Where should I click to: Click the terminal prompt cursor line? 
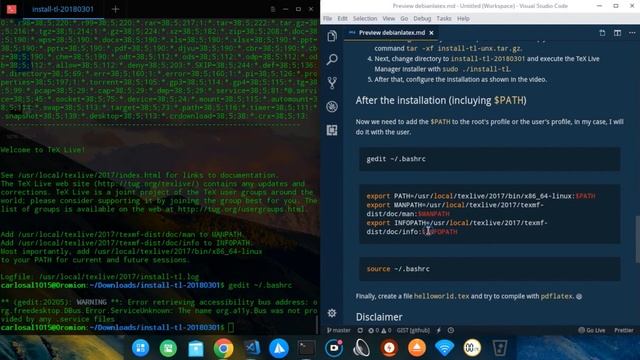tap(118, 327)
